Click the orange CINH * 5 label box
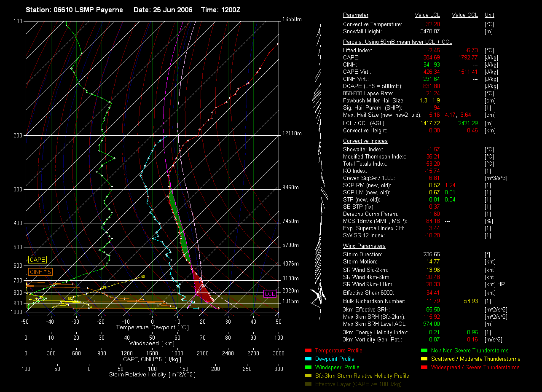 [x=40, y=272]
